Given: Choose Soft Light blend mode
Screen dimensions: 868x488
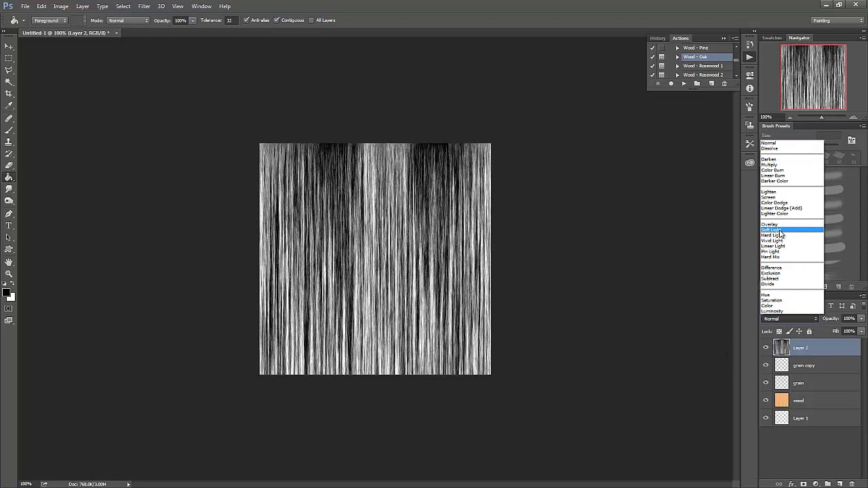Looking at the screenshot, I should point(792,230).
